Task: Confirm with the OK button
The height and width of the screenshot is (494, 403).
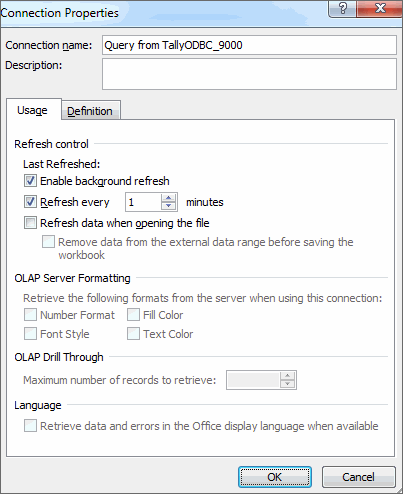Action: (275, 477)
